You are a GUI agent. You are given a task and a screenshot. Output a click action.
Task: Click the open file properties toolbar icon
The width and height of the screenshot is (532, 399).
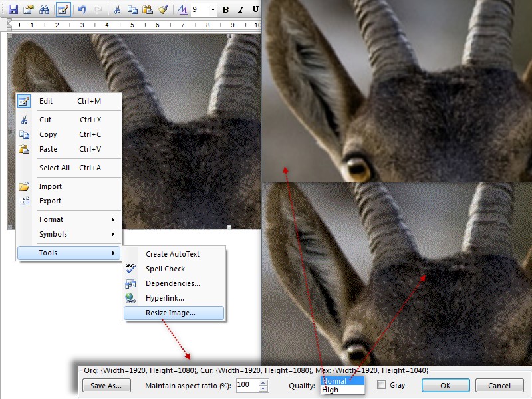(29, 9)
